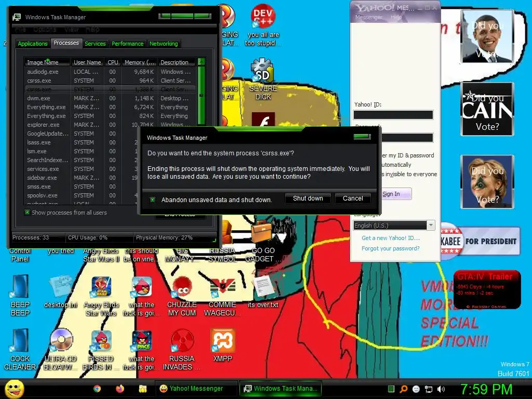Select the Processes tab
Screen dimensions: 532x399
(x=66, y=43)
